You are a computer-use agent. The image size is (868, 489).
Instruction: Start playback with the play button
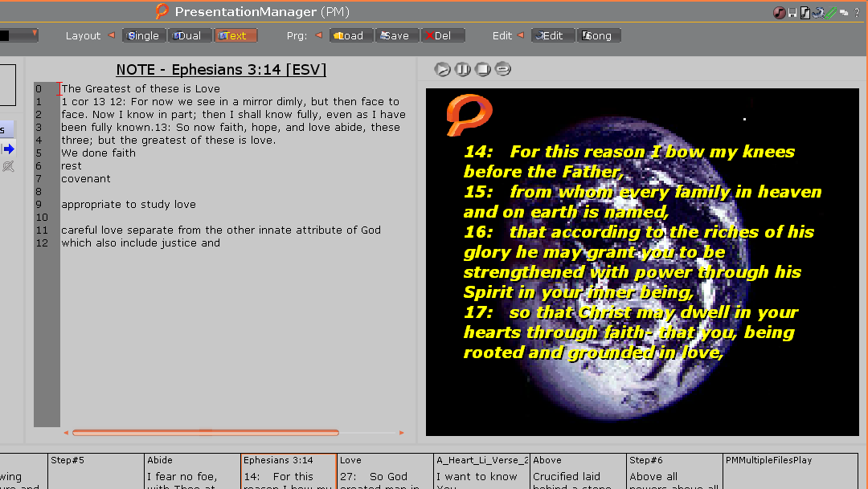[442, 69]
